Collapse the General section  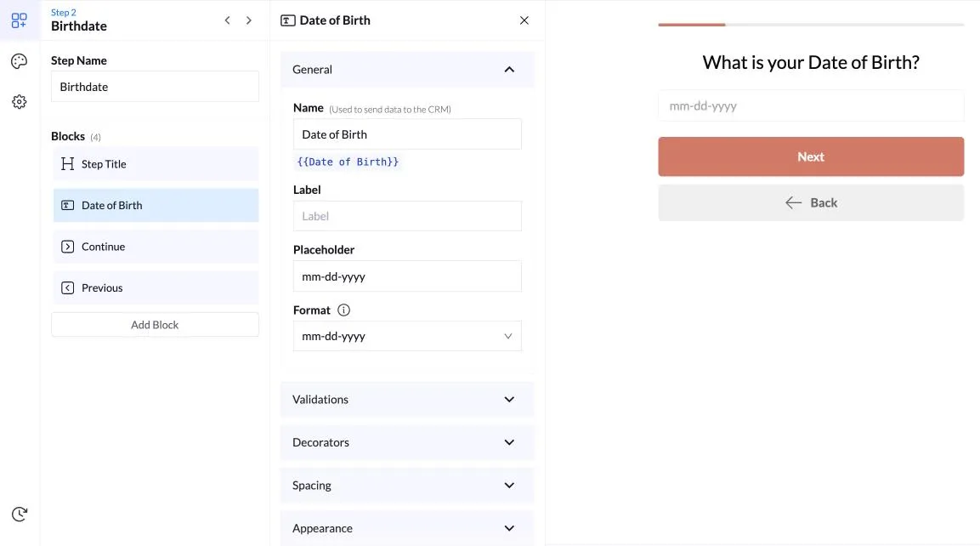coord(407,70)
